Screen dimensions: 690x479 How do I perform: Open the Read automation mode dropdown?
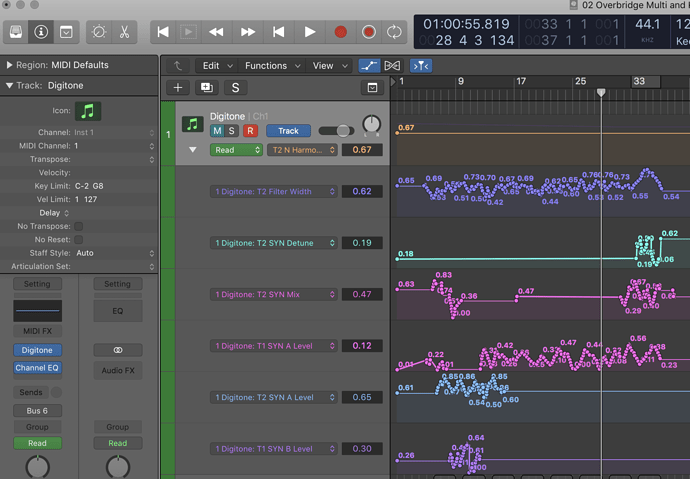tap(236, 150)
